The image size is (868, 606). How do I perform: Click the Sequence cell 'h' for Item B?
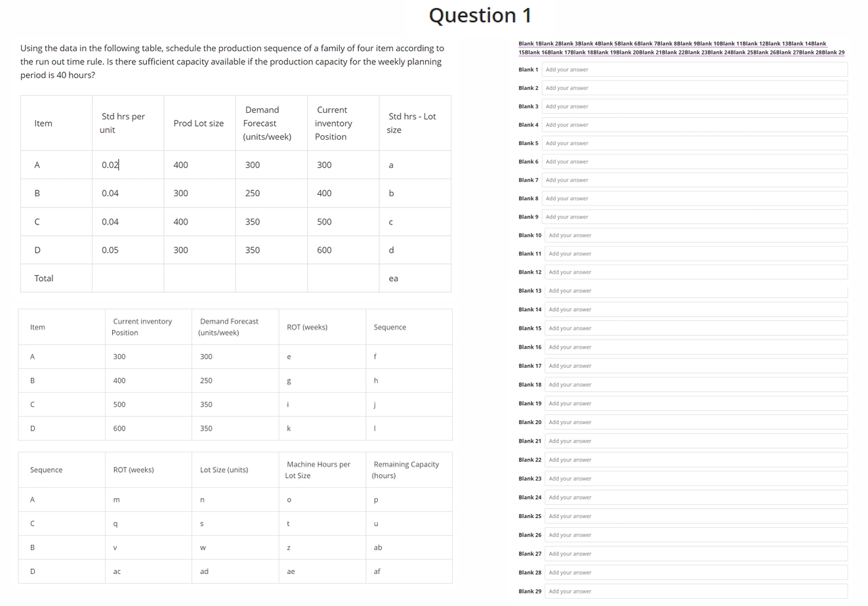click(x=374, y=380)
